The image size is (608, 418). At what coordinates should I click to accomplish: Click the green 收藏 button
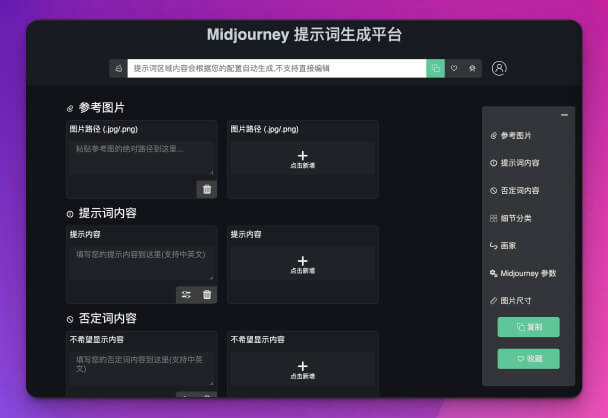(x=529, y=359)
